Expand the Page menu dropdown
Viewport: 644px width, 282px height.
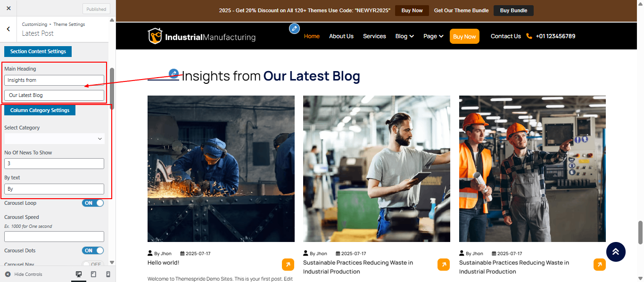433,36
